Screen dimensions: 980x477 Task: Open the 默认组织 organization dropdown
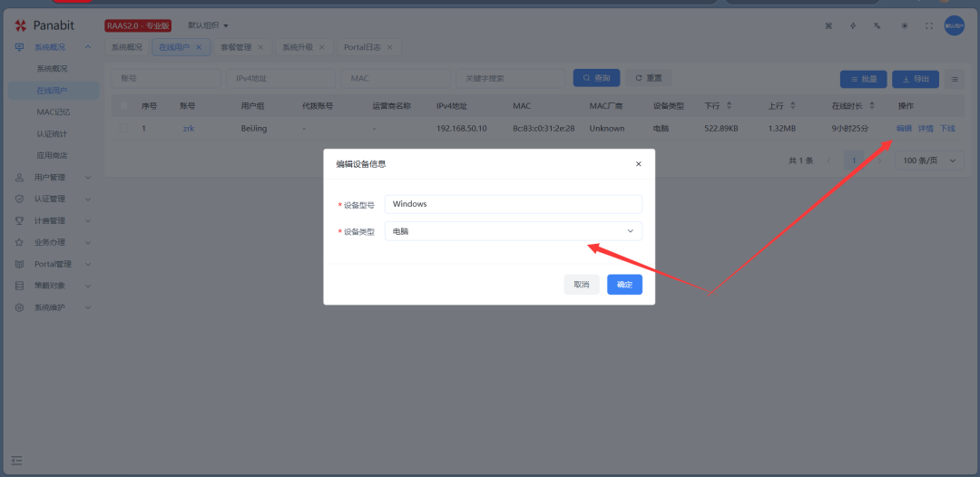point(208,25)
